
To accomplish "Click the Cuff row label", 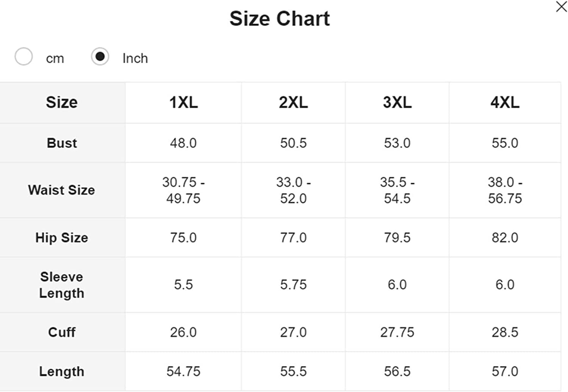I will click(x=62, y=332).
